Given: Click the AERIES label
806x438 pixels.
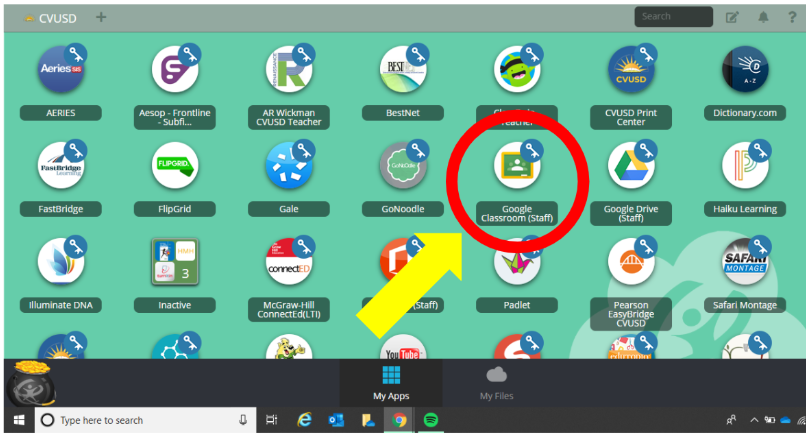Looking at the screenshot, I should point(61,113).
